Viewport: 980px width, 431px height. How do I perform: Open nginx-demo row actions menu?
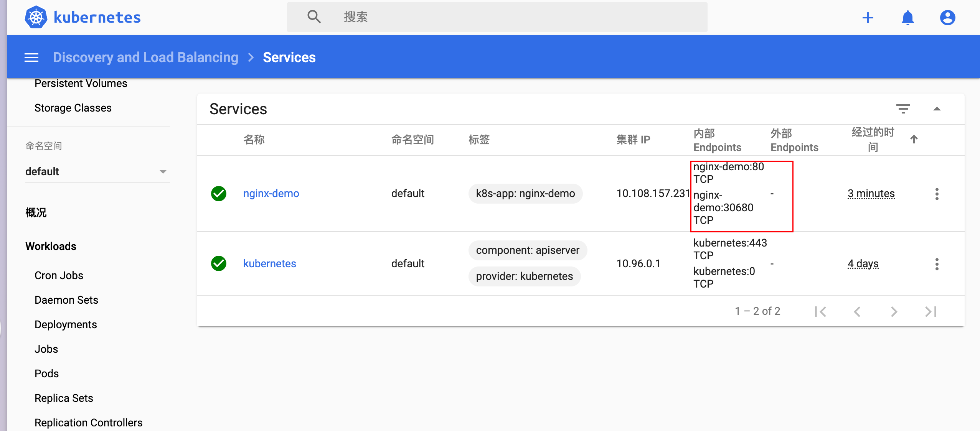(x=937, y=194)
